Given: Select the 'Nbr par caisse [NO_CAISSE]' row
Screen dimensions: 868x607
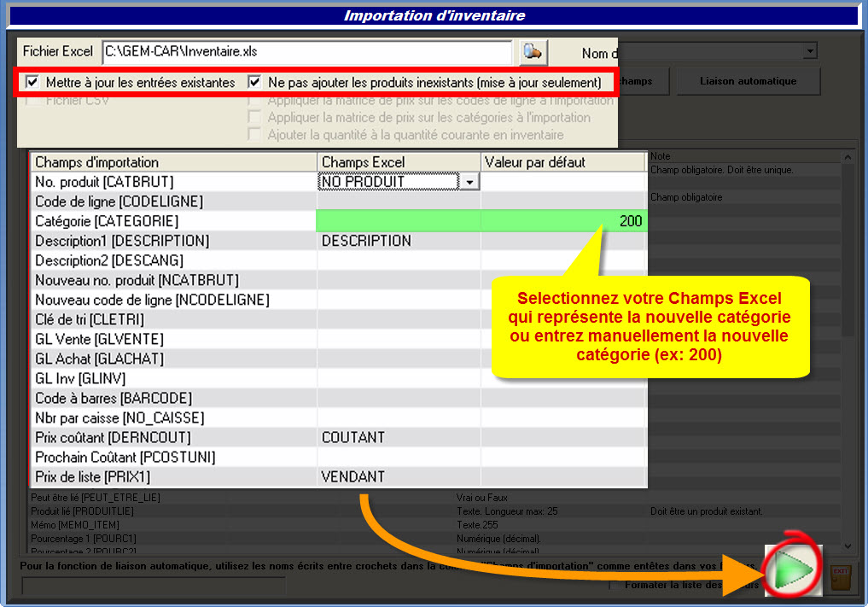Looking at the screenshot, I should [x=173, y=417].
